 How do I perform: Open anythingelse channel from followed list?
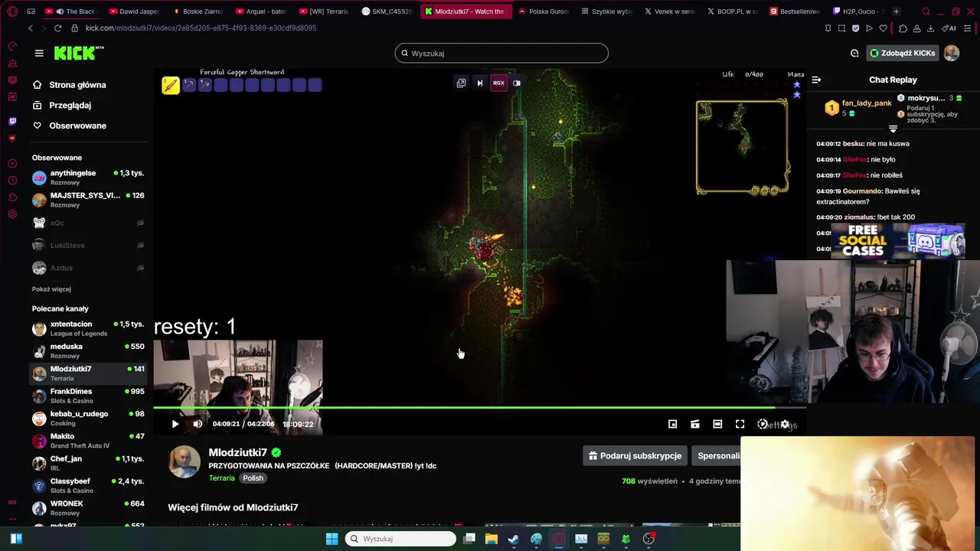coord(88,178)
